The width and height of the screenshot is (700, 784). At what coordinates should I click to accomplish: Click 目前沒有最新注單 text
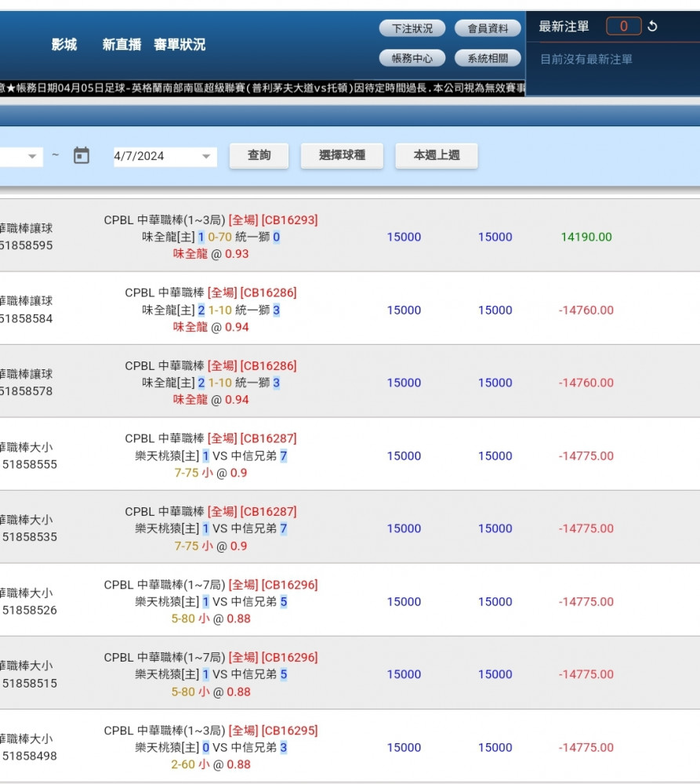click(x=586, y=60)
